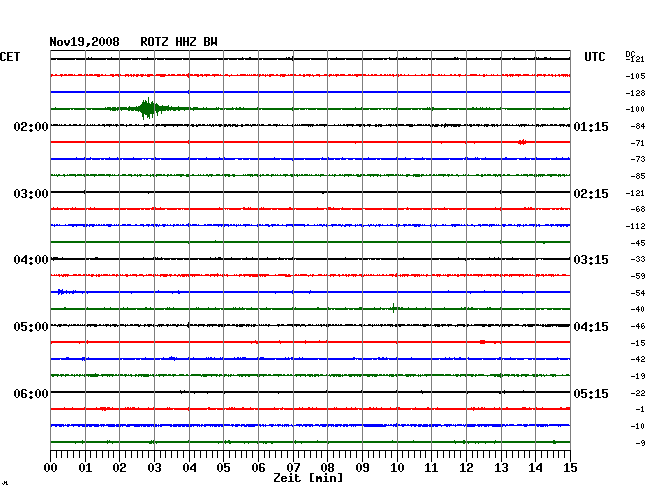650x494 pixels.
Task: Click the DC offset value -15
Action: pos(638,343)
